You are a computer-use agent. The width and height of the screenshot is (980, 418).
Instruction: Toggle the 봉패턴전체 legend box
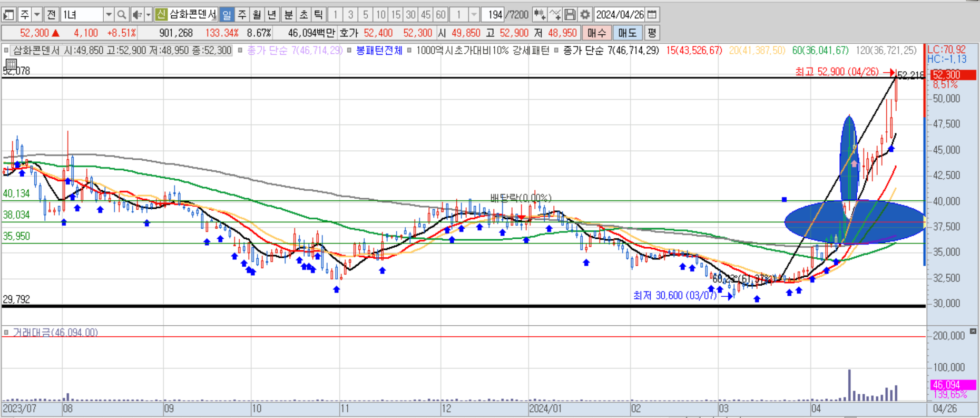pos(349,51)
